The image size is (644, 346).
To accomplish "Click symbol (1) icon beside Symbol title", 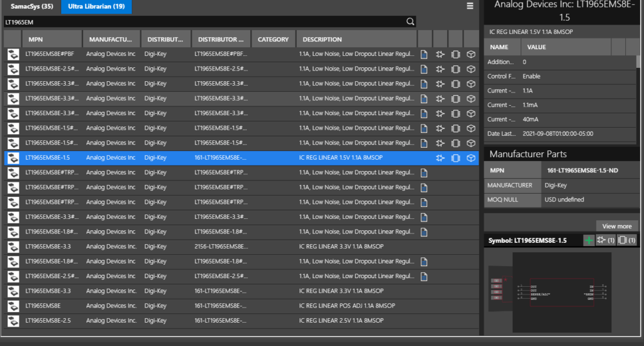I will [x=606, y=240].
